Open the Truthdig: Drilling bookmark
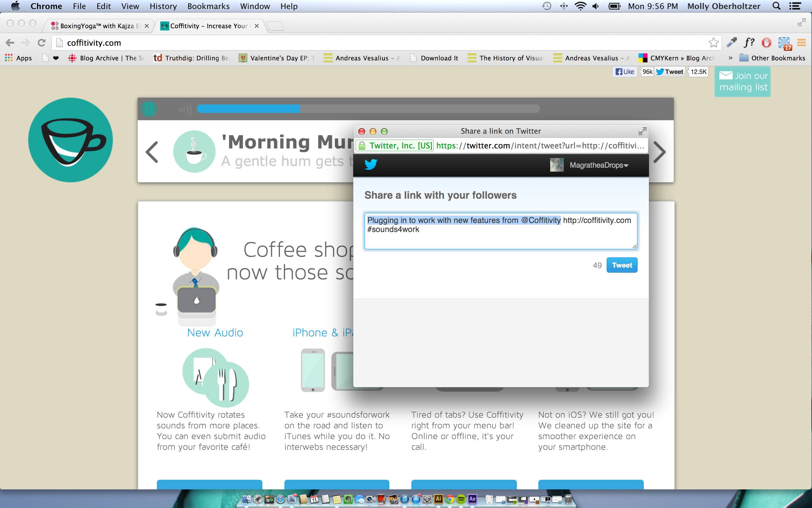The width and height of the screenshot is (812, 508). [191, 58]
